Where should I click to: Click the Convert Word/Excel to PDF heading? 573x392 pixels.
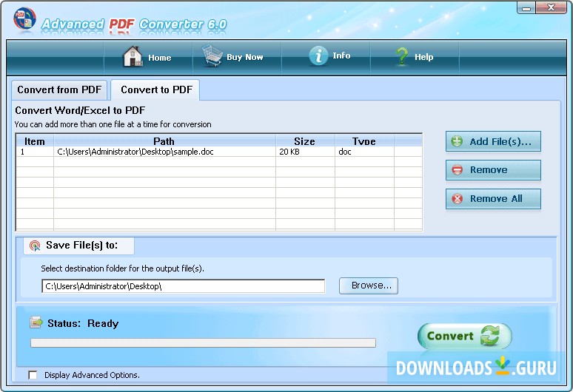[80, 110]
